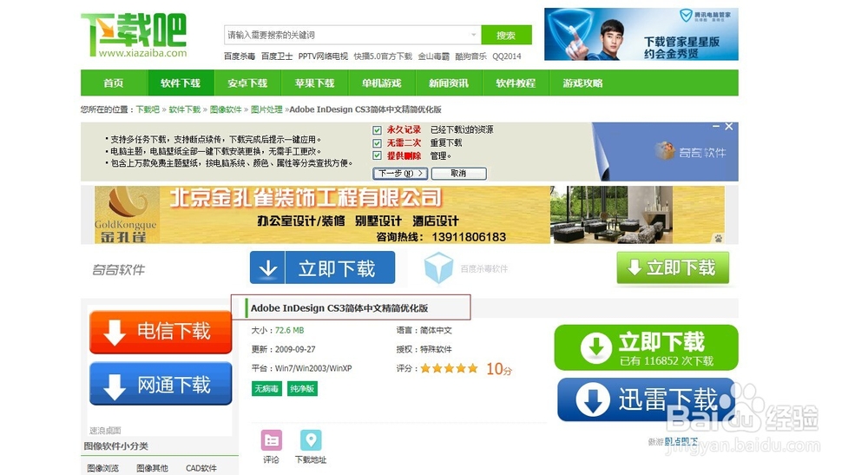Click the green 搜索 button
This screenshot has height=475, width=868.
pyautogui.click(x=506, y=35)
